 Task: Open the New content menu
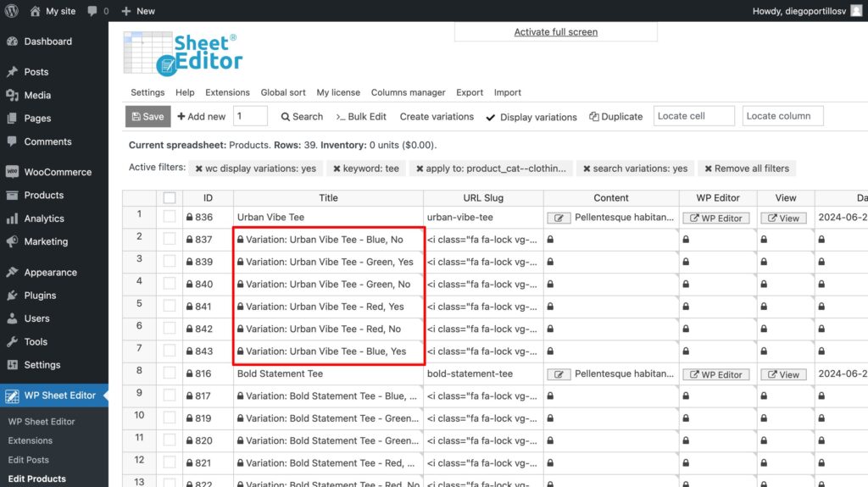pyautogui.click(x=138, y=10)
